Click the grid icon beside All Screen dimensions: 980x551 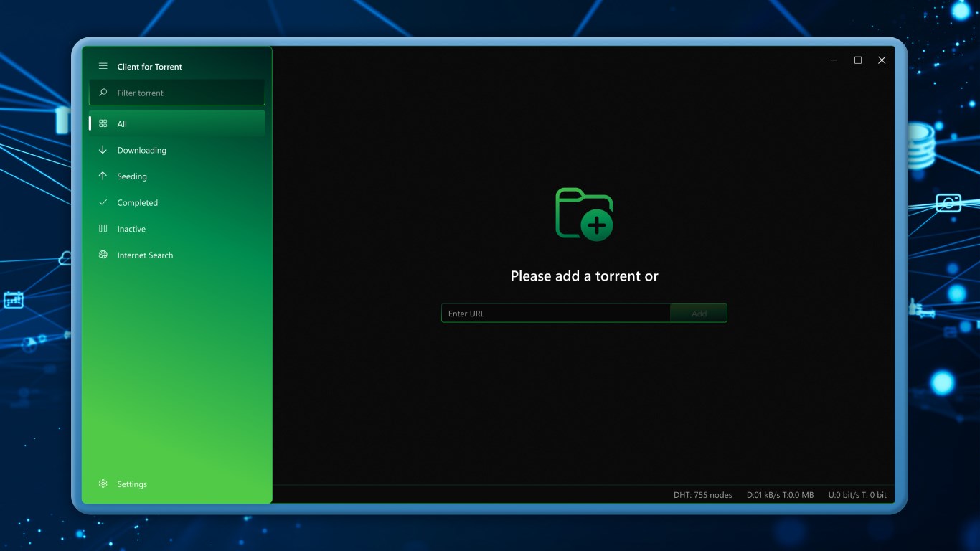(103, 123)
